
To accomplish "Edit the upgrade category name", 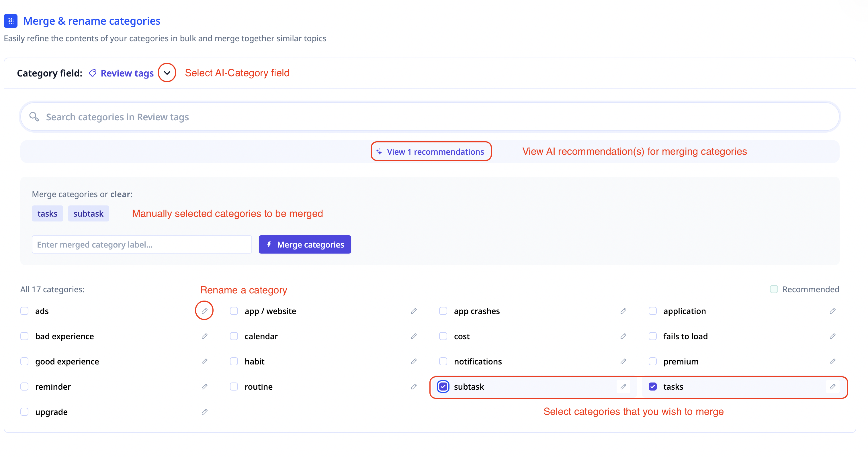I will coord(204,411).
